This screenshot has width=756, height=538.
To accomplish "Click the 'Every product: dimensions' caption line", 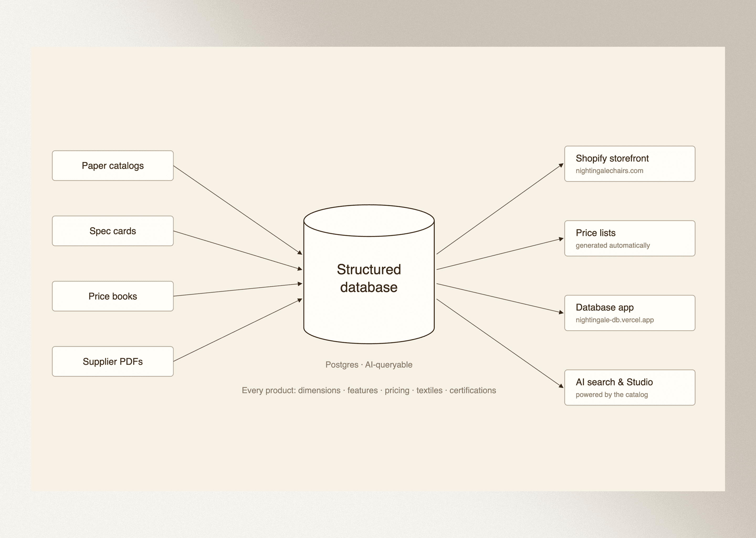I will pyautogui.click(x=369, y=390).
